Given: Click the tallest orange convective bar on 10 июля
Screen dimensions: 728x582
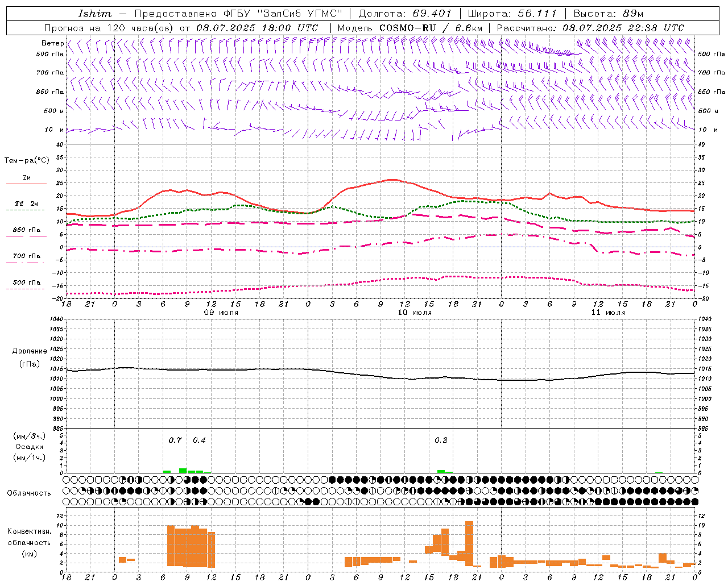Looking at the screenshot, I should pos(469,543).
